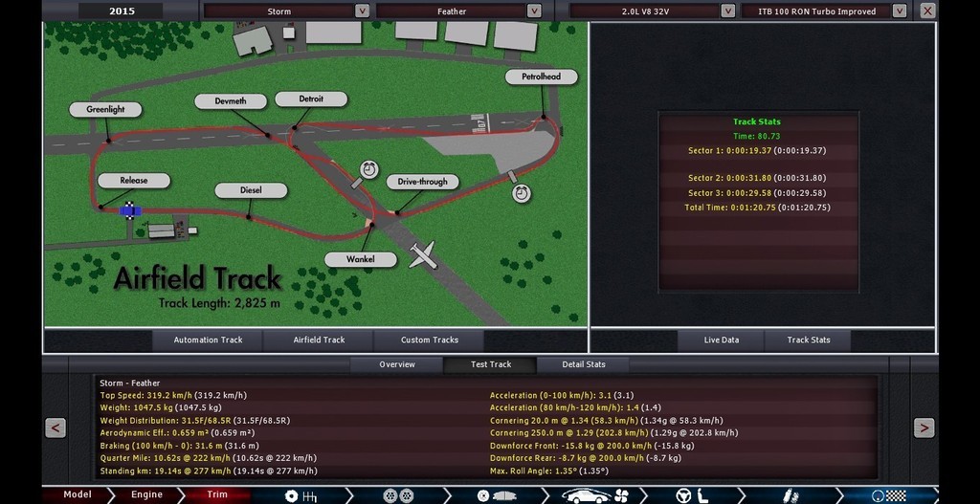Go to previous stats page arrow

tap(56, 427)
